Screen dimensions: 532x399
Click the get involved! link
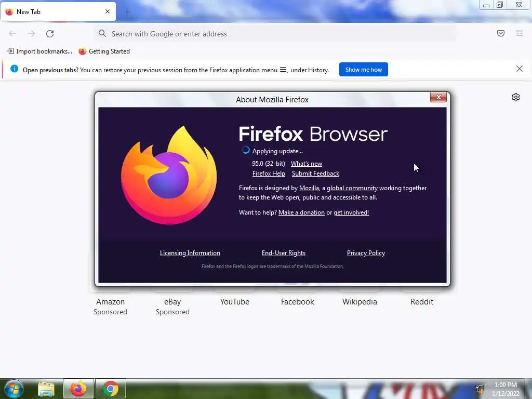point(351,212)
